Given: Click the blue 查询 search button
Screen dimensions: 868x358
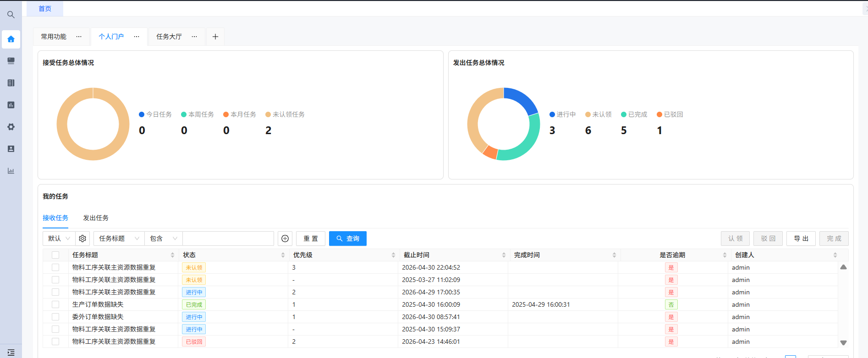Looking at the screenshot, I should (x=348, y=239).
